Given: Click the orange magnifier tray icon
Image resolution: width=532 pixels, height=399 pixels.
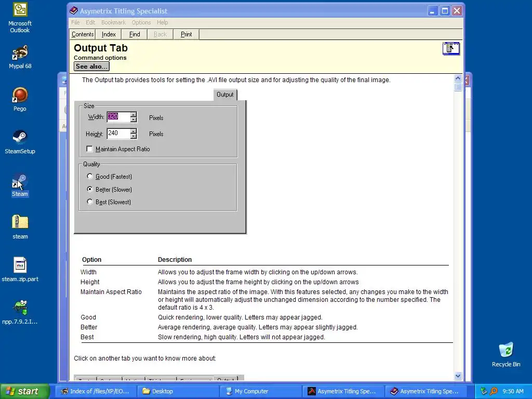Looking at the screenshot, I should tap(494, 391).
